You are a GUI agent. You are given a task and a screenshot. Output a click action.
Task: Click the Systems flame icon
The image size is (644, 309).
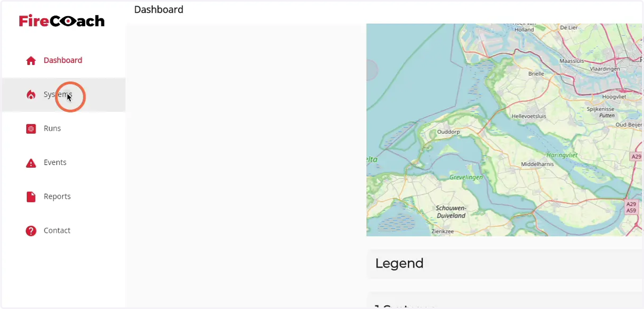click(x=31, y=95)
